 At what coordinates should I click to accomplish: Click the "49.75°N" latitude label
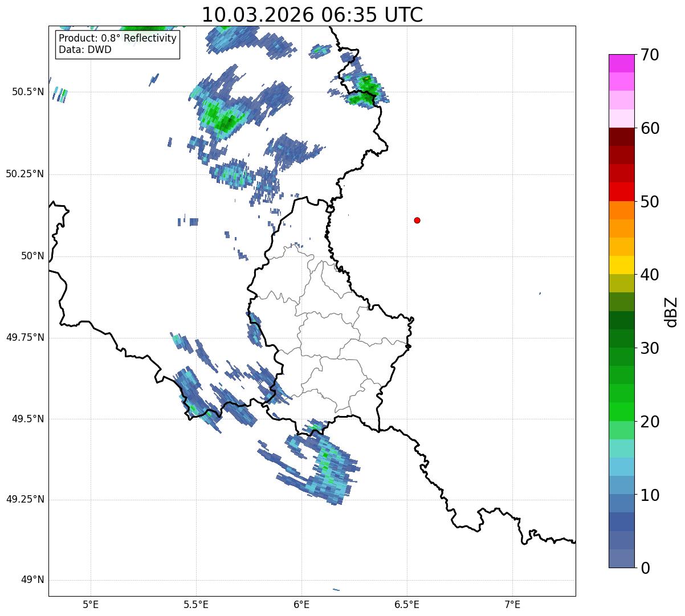tap(25, 337)
